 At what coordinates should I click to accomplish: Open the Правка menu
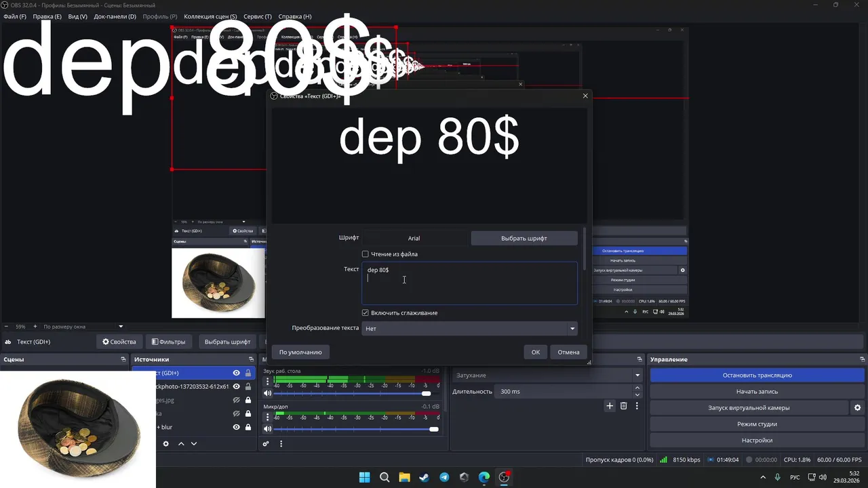click(47, 16)
